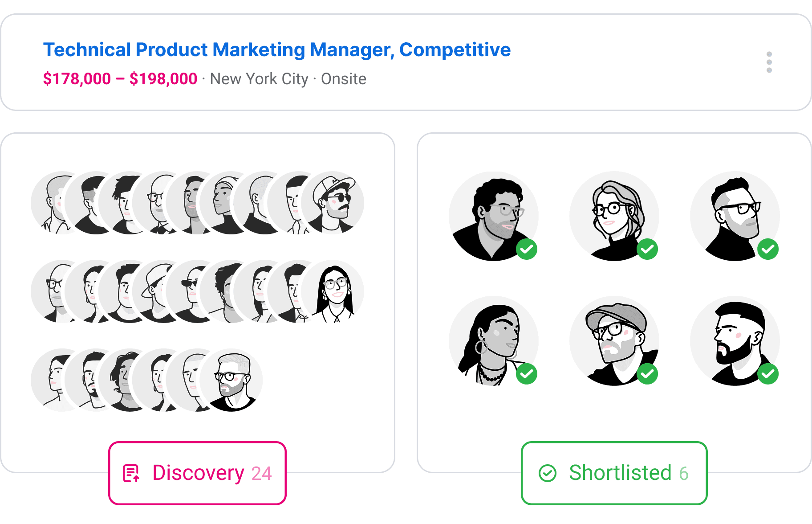Viewport: 812px width, 524px height.
Task: Click the Discovery document upload icon
Action: pyautogui.click(x=132, y=473)
